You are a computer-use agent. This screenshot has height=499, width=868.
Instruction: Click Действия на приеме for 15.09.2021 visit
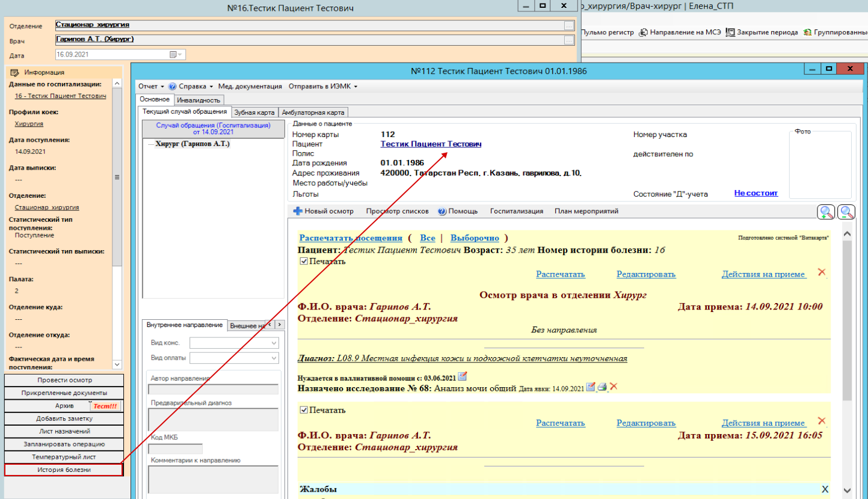[x=763, y=423]
